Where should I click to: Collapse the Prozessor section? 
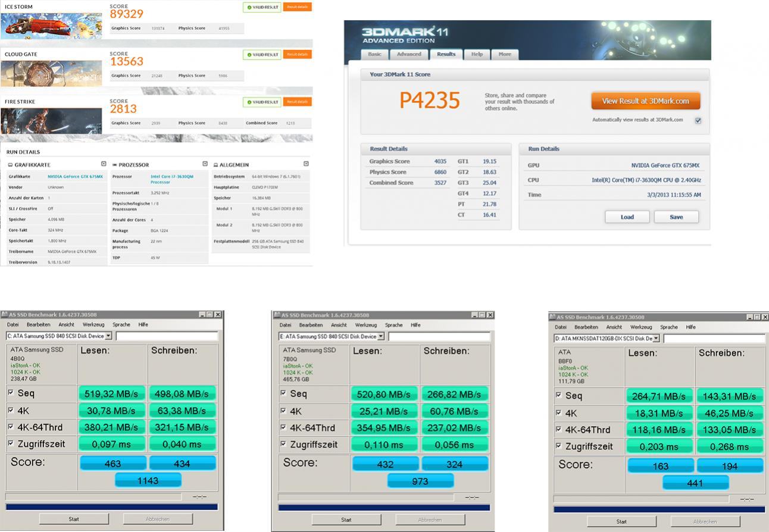pos(205,164)
